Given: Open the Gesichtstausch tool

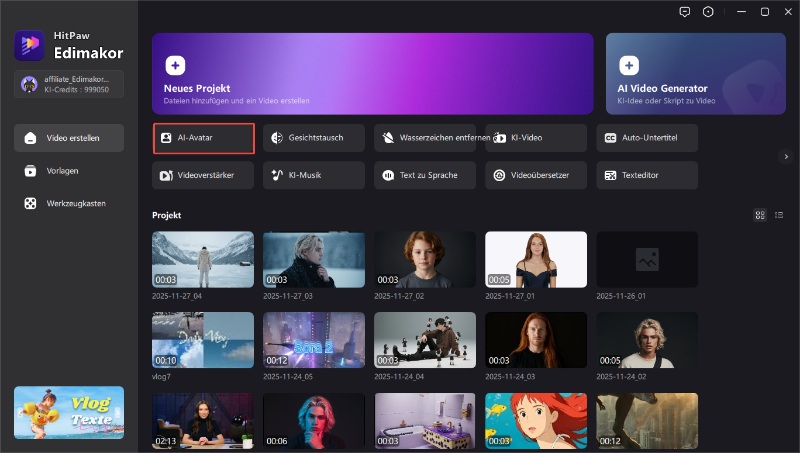Looking at the screenshot, I should (x=314, y=138).
